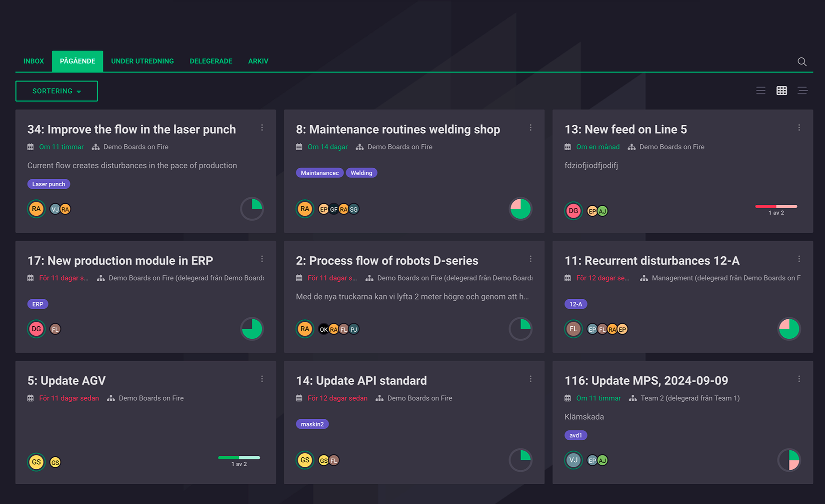Click the 'Welding' tag
The height and width of the screenshot is (504, 825).
coord(361,173)
